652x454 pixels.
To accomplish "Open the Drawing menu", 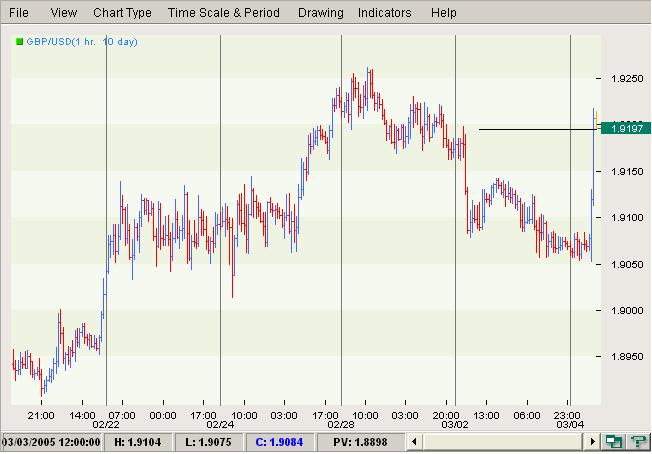I will coord(321,13).
